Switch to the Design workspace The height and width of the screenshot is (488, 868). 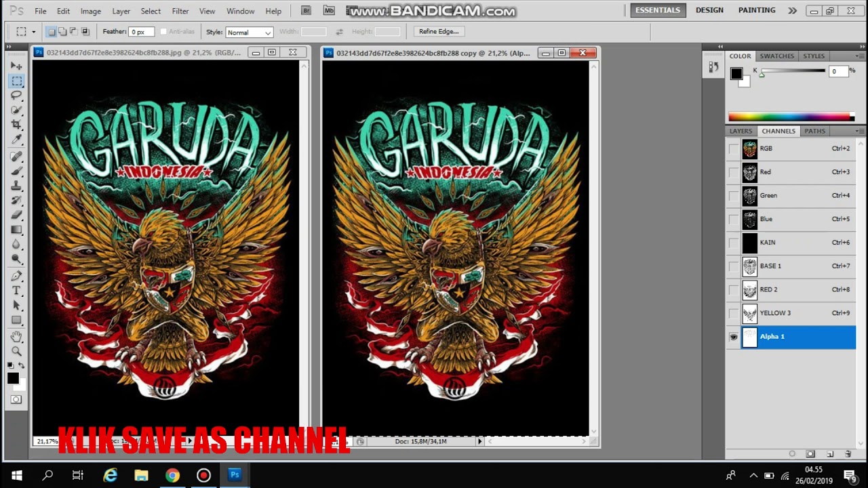(x=709, y=10)
